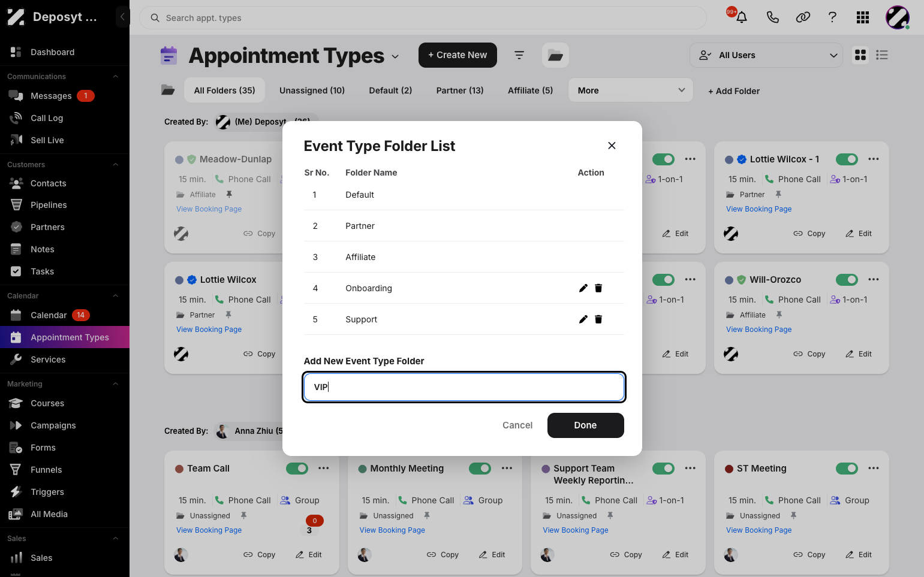
Task: Open the apps grid menu
Action: (x=863, y=17)
